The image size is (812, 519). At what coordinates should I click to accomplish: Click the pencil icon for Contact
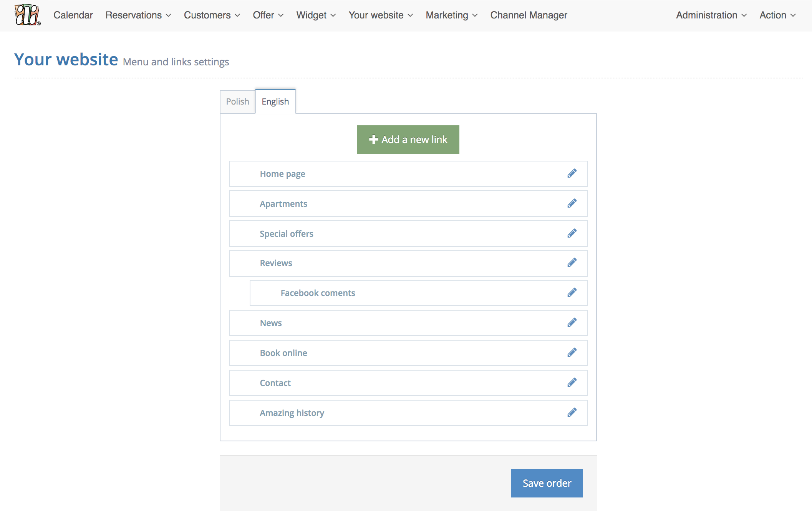(x=572, y=383)
